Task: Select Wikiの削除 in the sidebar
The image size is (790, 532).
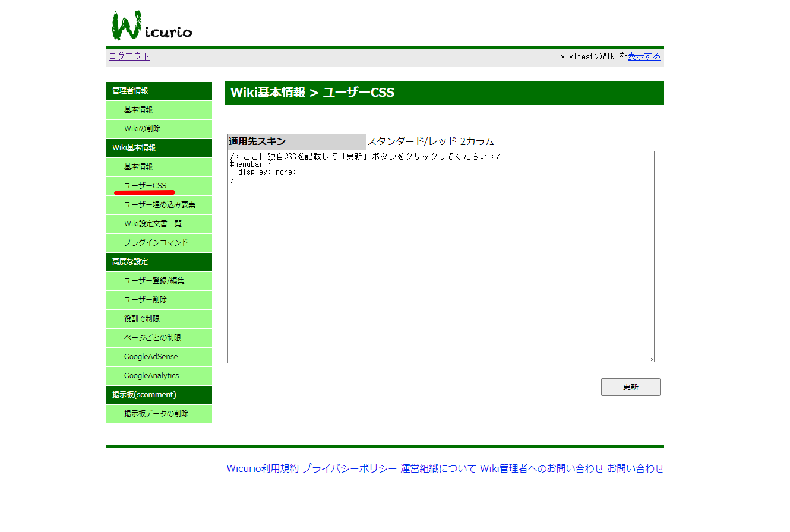Action: click(x=142, y=129)
